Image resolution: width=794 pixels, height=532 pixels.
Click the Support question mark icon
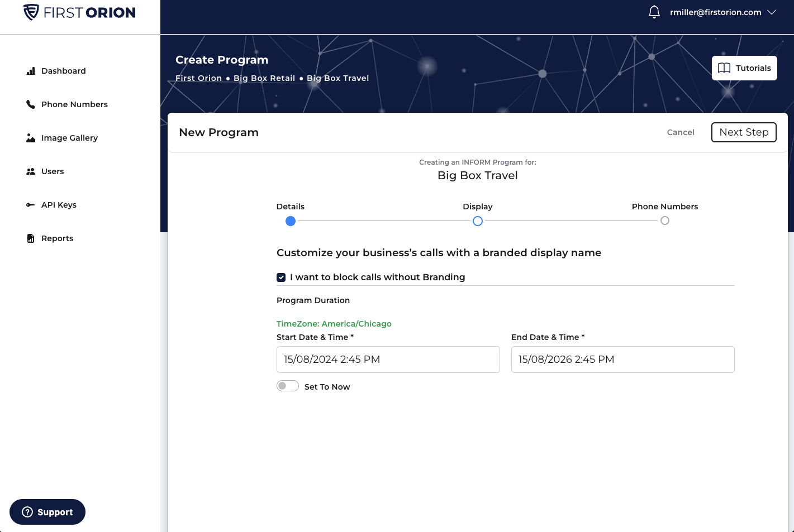point(27,512)
